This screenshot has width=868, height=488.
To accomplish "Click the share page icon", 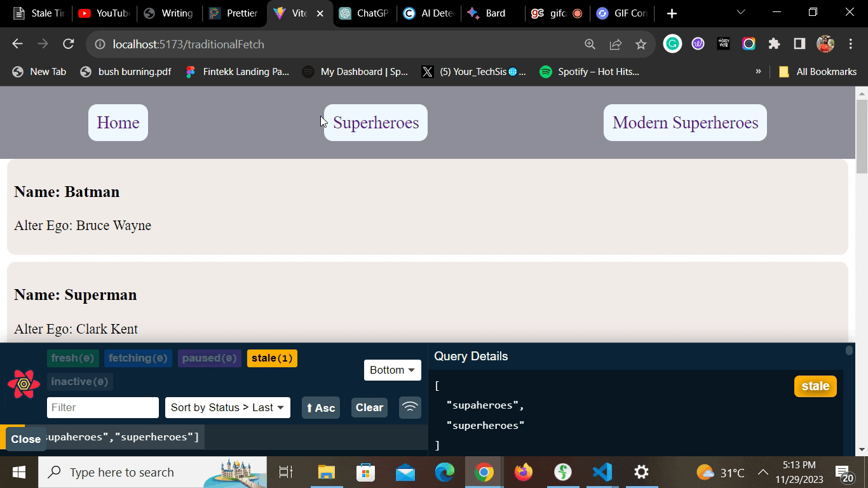I will pyautogui.click(x=616, y=44).
